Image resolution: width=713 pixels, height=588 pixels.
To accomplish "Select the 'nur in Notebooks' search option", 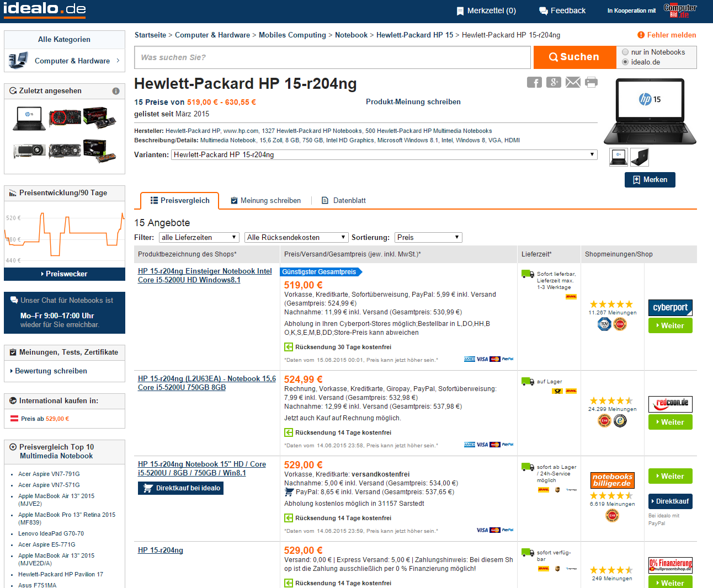I will (625, 52).
